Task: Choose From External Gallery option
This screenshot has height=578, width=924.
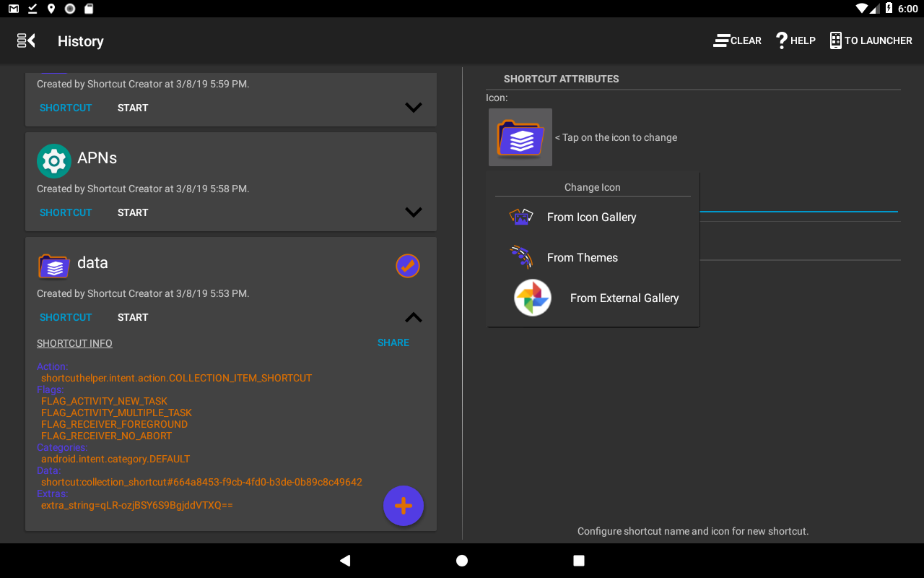Action: (x=593, y=298)
